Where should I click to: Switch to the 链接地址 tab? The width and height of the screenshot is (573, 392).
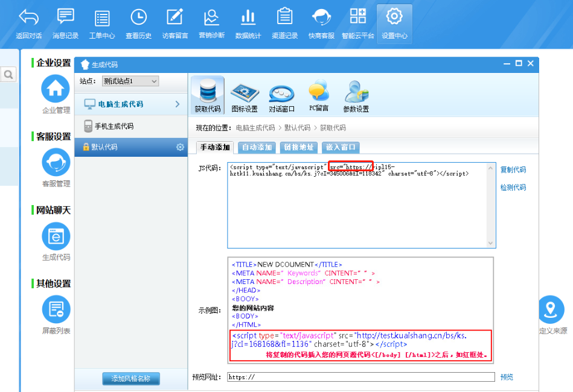[x=299, y=147]
